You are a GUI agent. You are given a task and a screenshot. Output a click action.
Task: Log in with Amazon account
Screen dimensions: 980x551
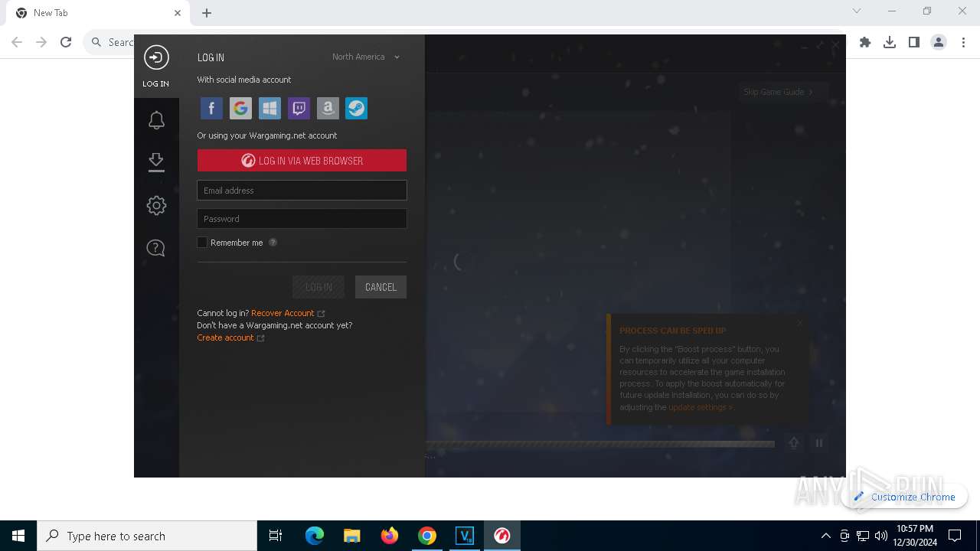pyautogui.click(x=328, y=108)
